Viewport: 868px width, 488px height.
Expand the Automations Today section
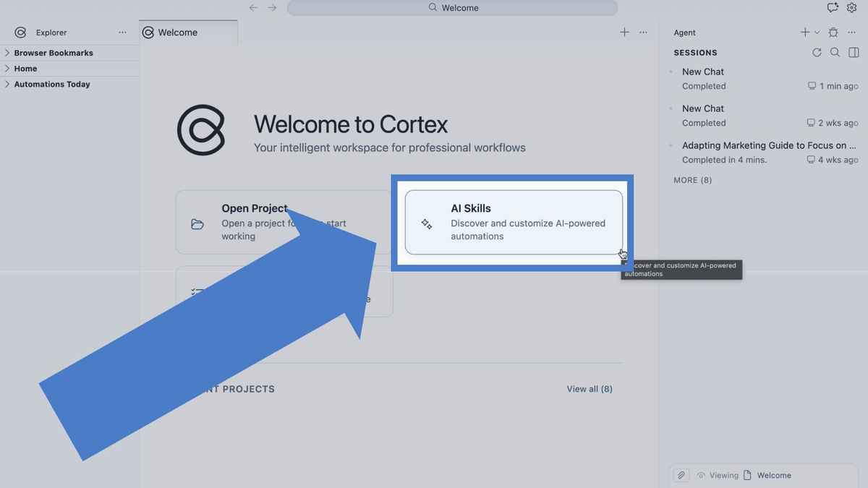tap(7, 84)
